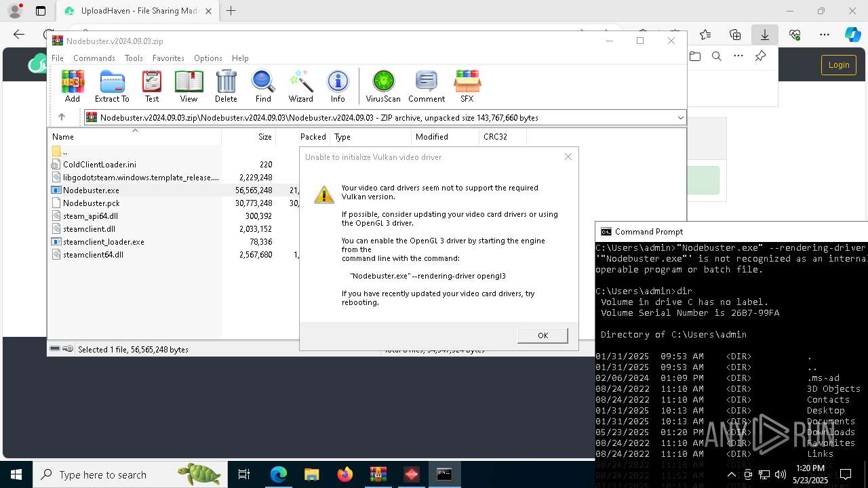Open the File menu in WinRAR
The image size is (868, 488).
(58, 58)
